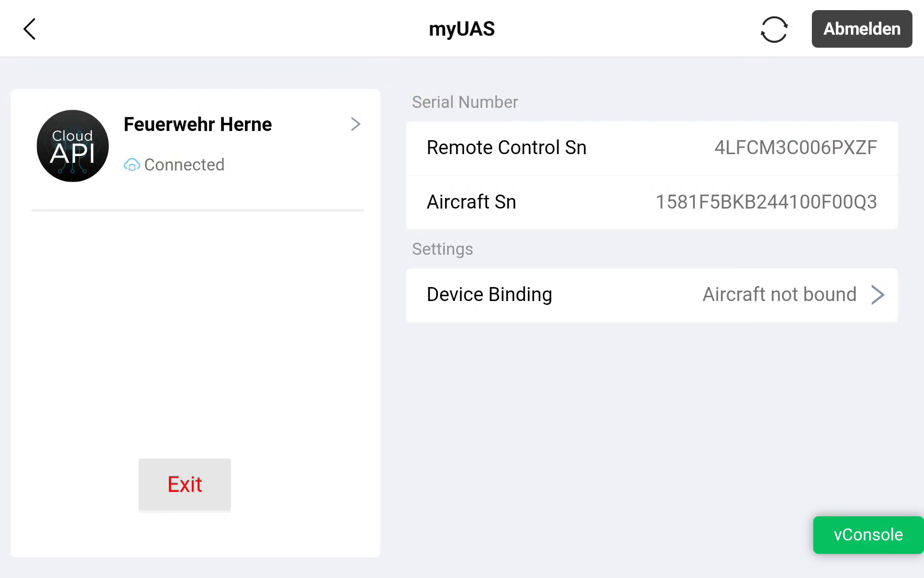Tap the myUAS page title

click(462, 29)
